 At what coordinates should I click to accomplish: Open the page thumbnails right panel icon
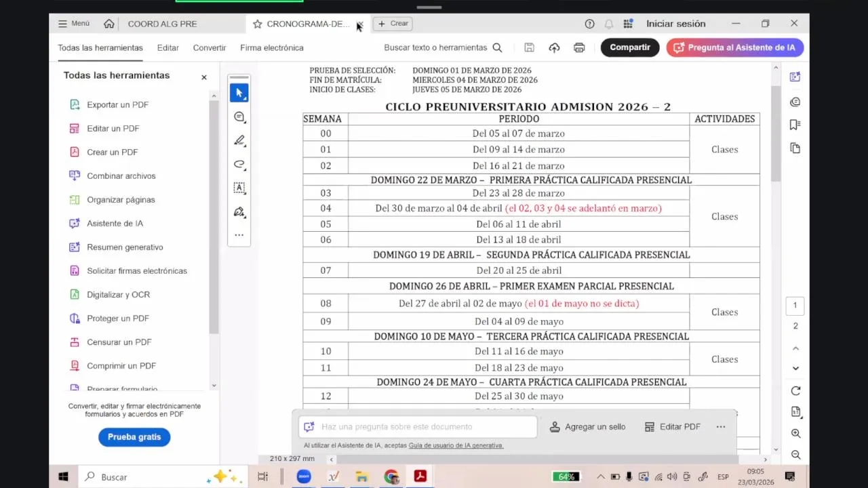(x=795, y=148)
